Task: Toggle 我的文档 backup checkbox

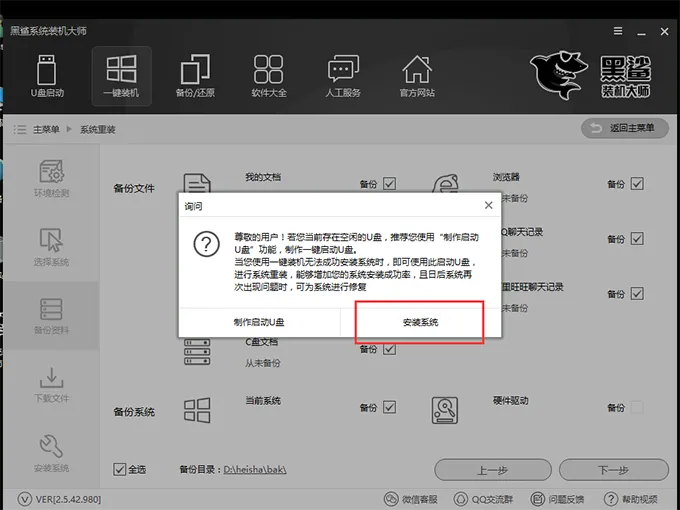Action: (389, 184)
